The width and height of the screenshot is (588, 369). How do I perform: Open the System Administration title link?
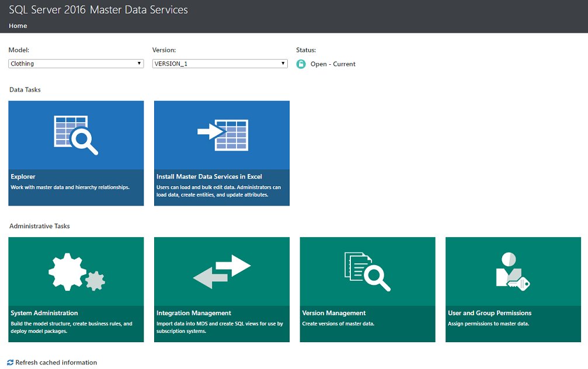coord(44,313)
